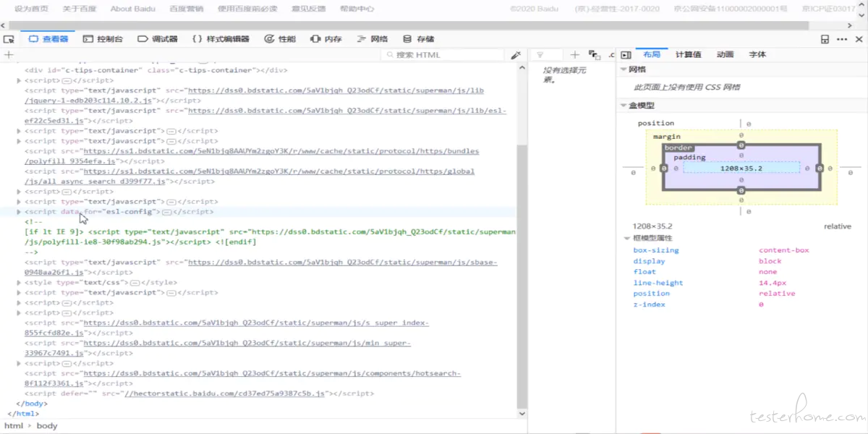Pick a color with the eyedropper icon
Screen dimensions: 868x434
516,55
